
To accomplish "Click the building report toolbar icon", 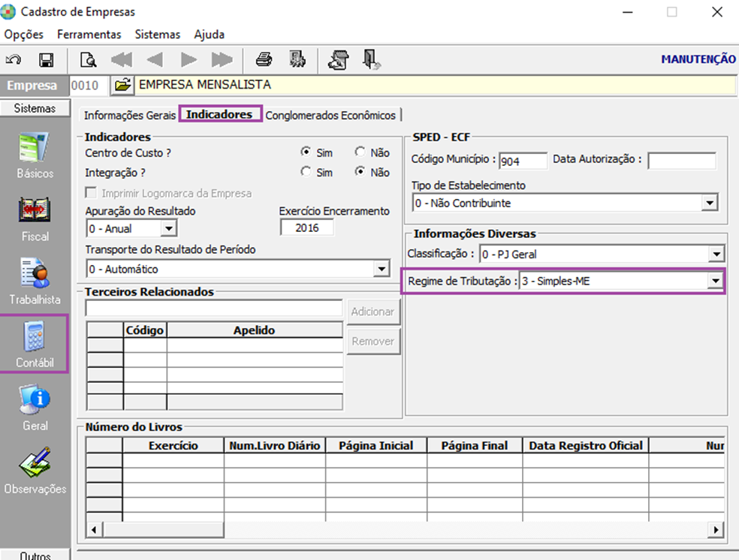I will [x=297, y=59].
